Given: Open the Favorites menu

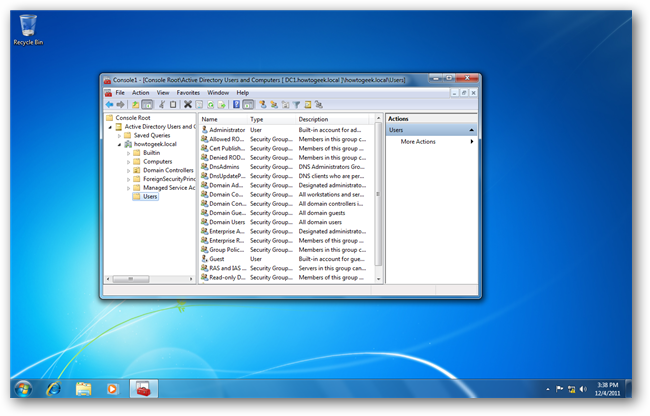Looking at the screenshot, I should [x=188, y=92].
